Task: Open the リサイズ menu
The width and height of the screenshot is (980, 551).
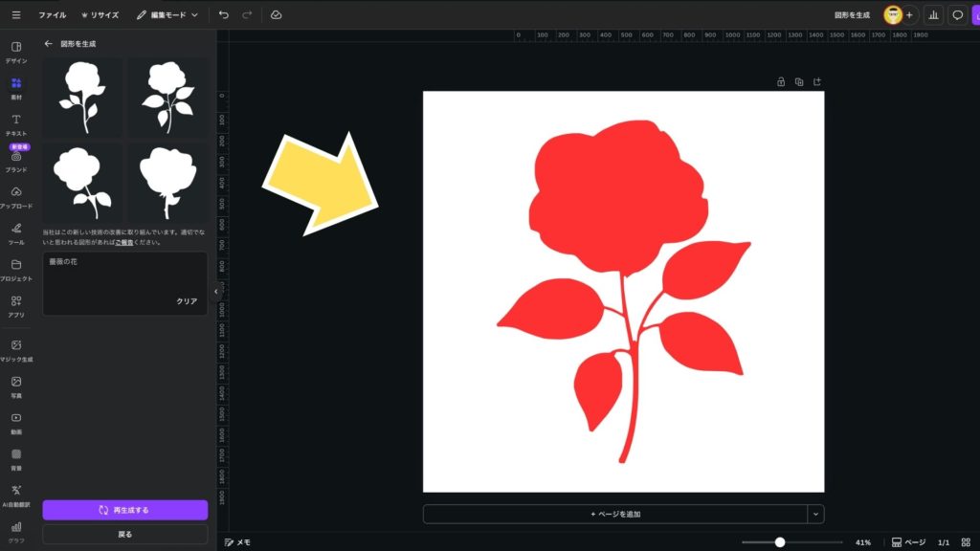Action: coord(100,15)
